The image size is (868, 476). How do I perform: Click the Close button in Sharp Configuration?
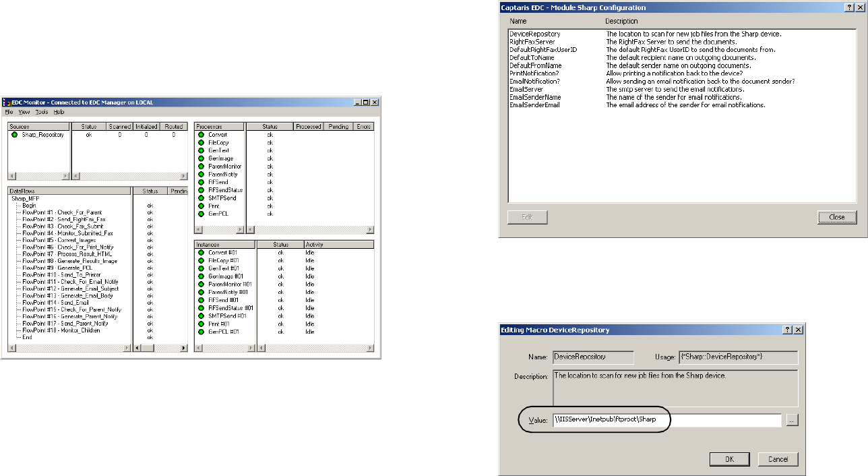point(836,217)
